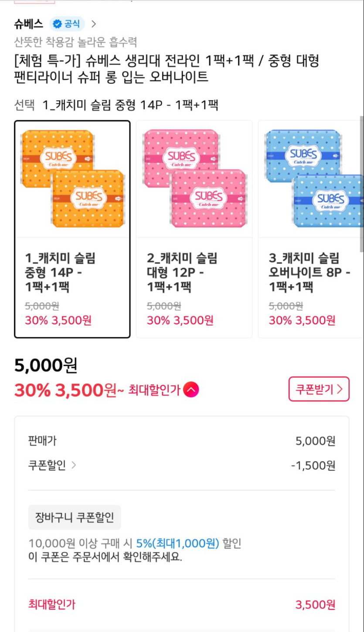Viewport: 364px width, 632px height.
Task: Click the vertical scrollbar on right edge
Action: pos(361,183)
